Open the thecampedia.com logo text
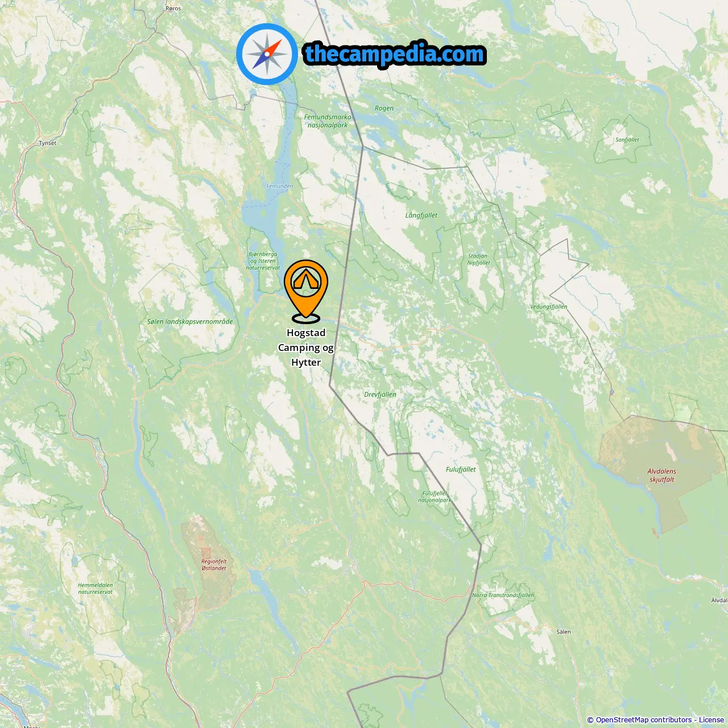Screen dimensions: 728x728 [395, 55]
